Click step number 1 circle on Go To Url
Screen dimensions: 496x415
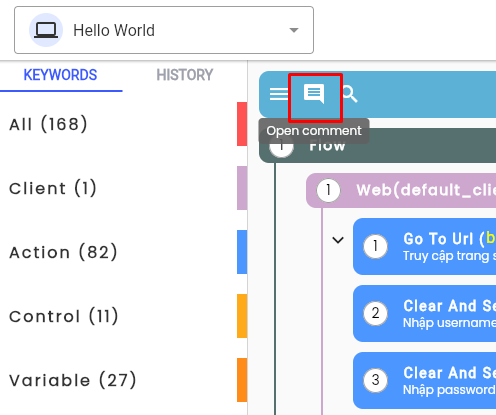(376, 247)
